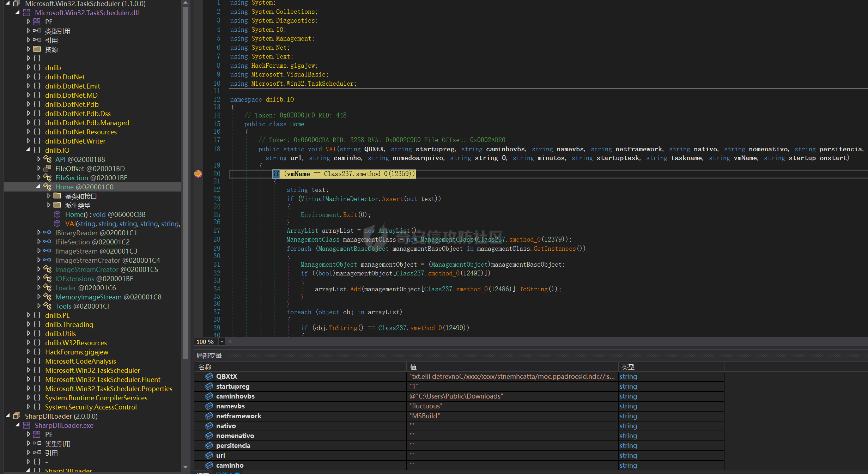Click the dnlib.IO namespace braces icon
Image resolution: width=868 pixels, height=474 pixels.
[37, 150]
